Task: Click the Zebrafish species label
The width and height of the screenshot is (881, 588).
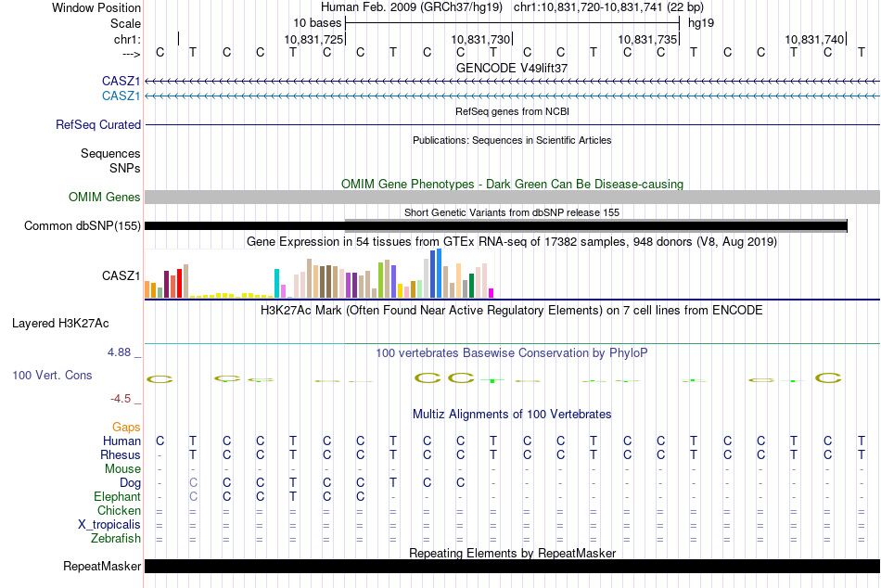Action: click(x=116, y=539)
